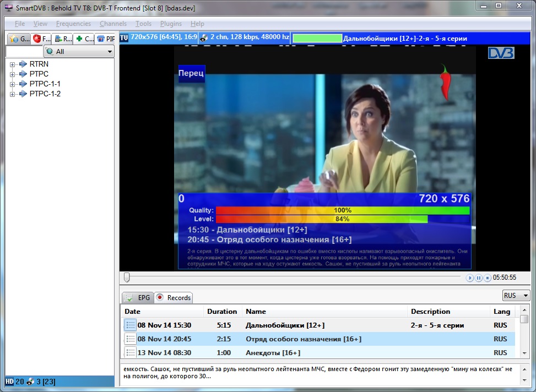
Task: Click the list icon of the Анекдоты EPG row
Action: click(x=130, y=352)
